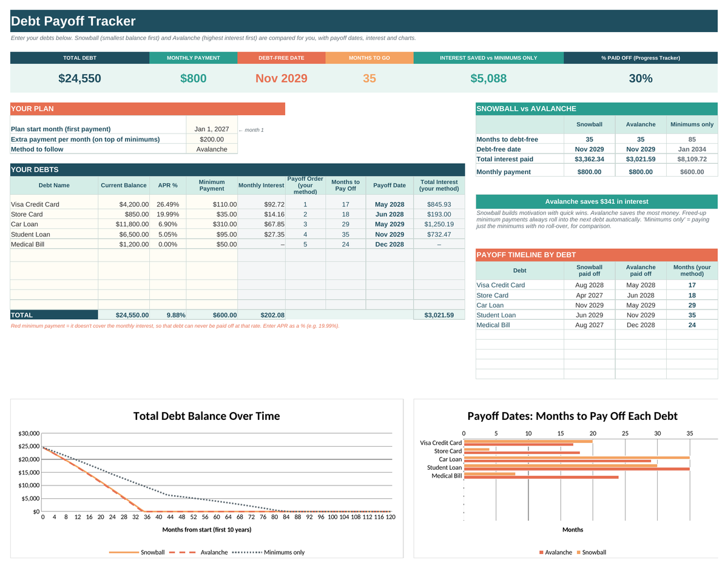Click the Avalanche saves $341 in interest banner
The height and width of the screenshot is (568, 728).
[597, 201]
